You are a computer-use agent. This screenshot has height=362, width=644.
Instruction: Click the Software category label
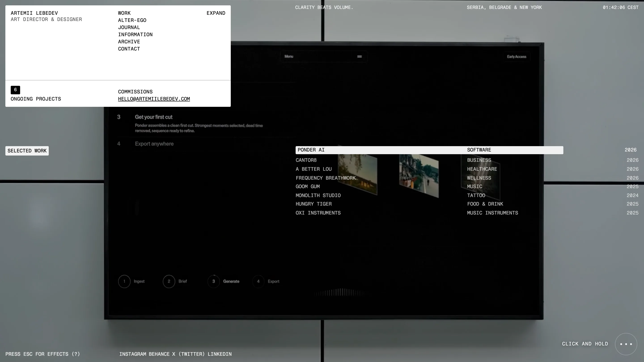(479, 150)
